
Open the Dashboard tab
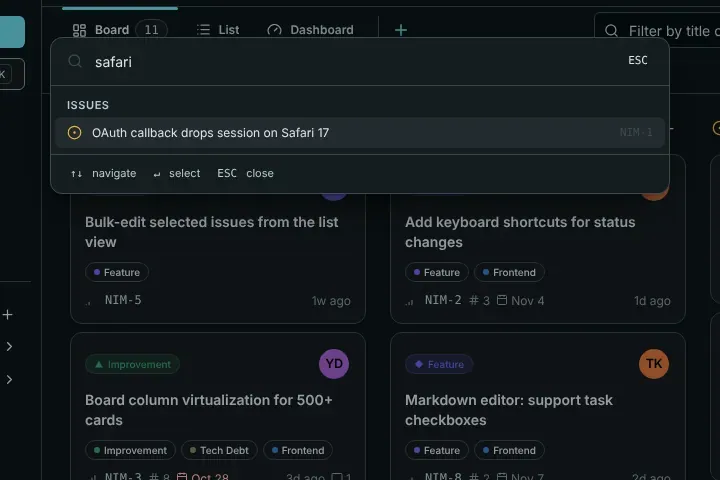tap(310, 30)
